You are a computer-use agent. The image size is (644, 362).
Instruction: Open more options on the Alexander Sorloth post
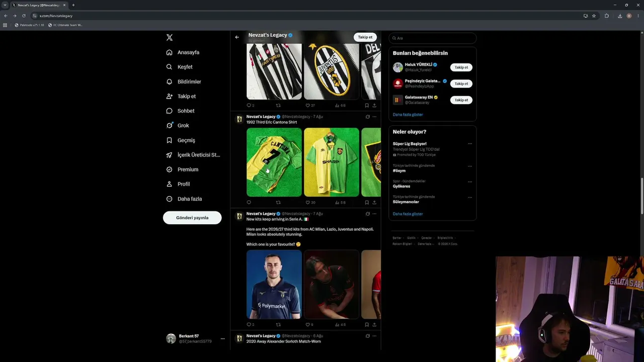pos(374,336)
